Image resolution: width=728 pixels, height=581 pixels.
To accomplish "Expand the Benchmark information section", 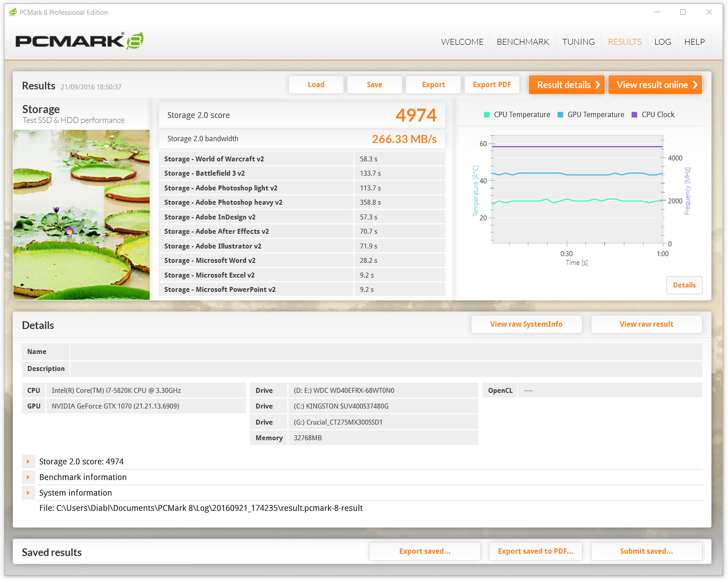I will point(28,477).
